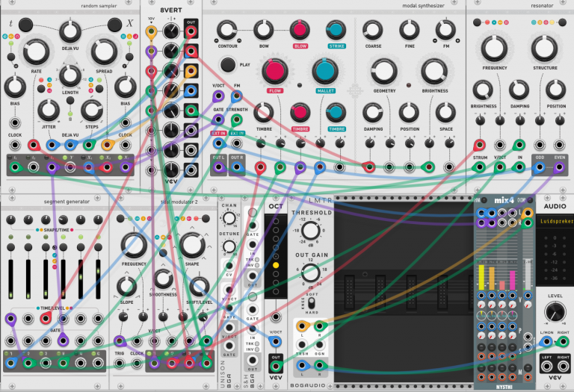Click the t1 output jack on the random sampler
The width and height of the screenshot is (574, 392).
[15, 167]
